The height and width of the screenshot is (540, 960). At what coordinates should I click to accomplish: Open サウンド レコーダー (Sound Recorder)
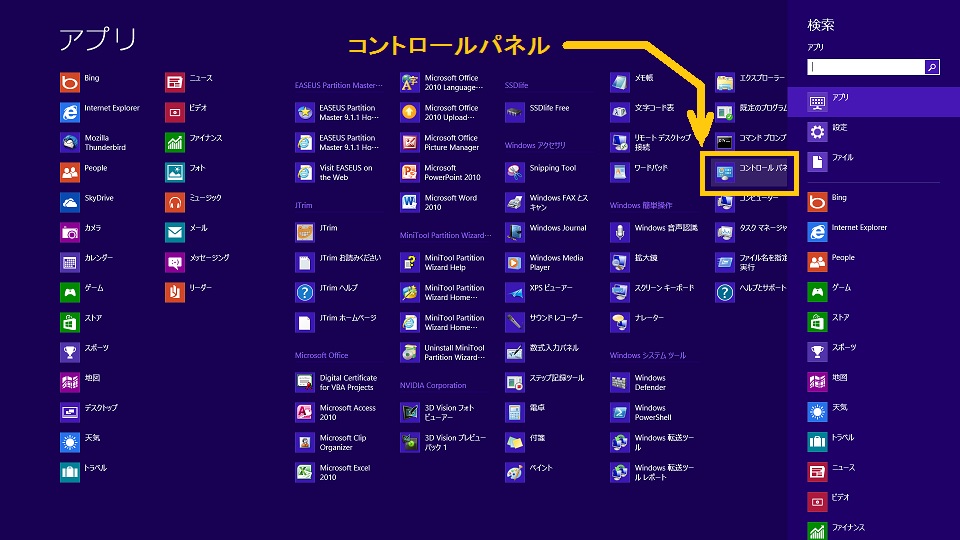(x=544, y=322)
